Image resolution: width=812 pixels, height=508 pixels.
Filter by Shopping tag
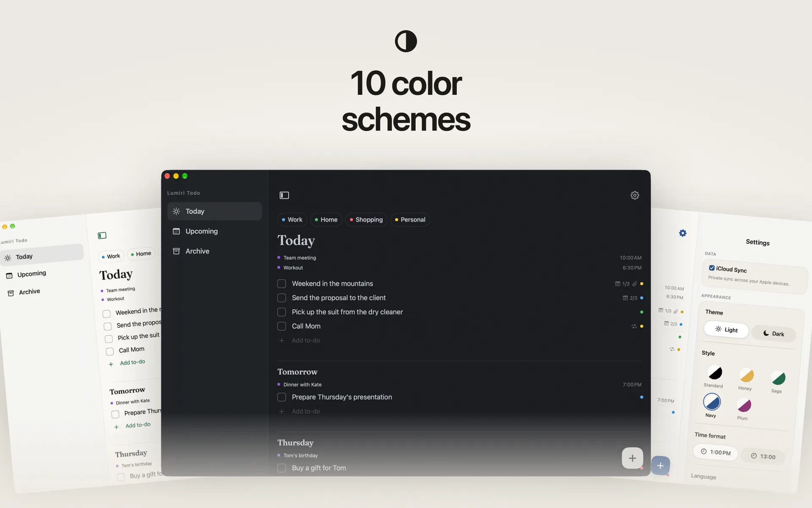click(x=366, y=220)
